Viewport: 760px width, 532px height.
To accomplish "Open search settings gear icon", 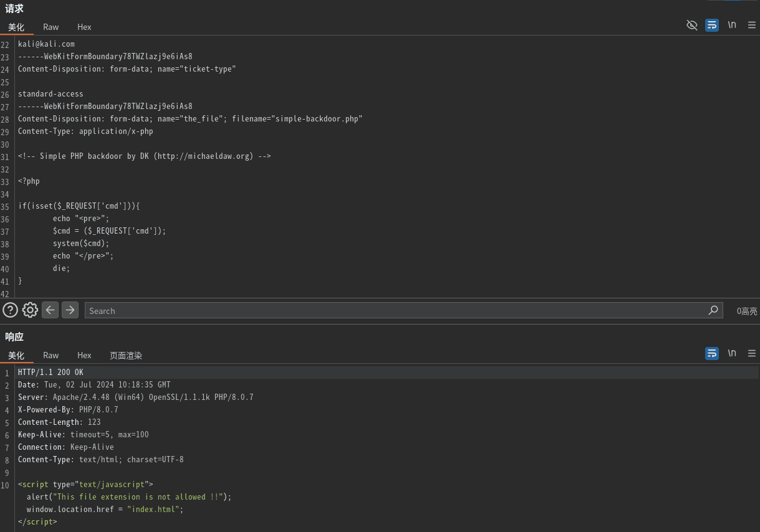I will coord(30,310).
